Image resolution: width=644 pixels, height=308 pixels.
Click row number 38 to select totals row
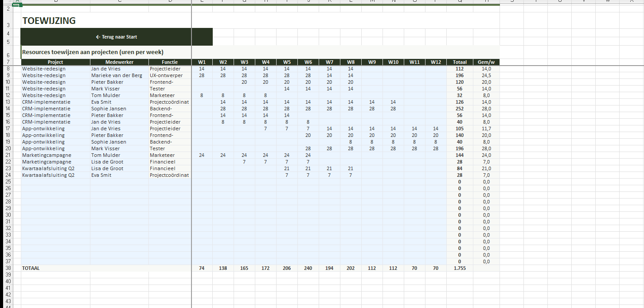[8, 268]
